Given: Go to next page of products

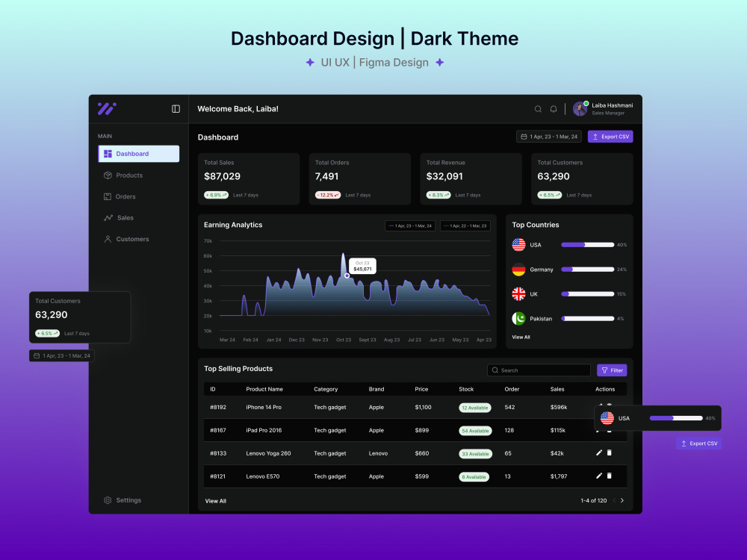Looking at the screenshot, I should tap(622, 500).
